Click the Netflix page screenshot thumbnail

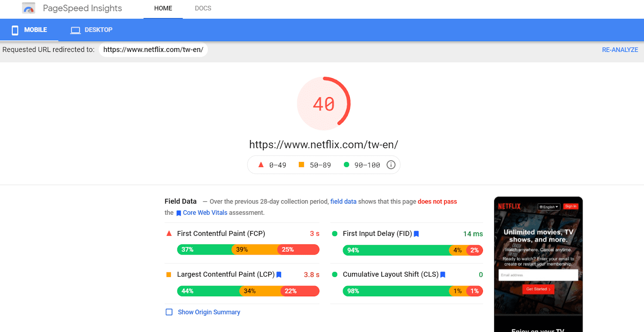tap(538, 264)
